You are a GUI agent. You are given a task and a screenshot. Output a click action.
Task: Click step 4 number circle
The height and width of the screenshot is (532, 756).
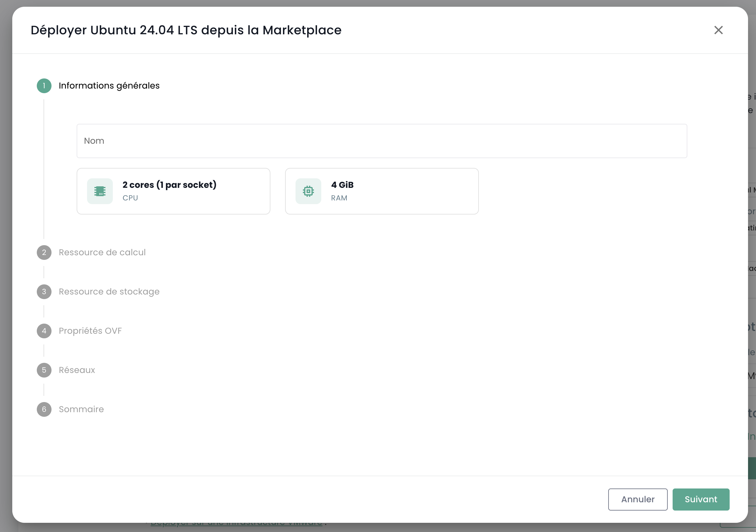point(44,331)
